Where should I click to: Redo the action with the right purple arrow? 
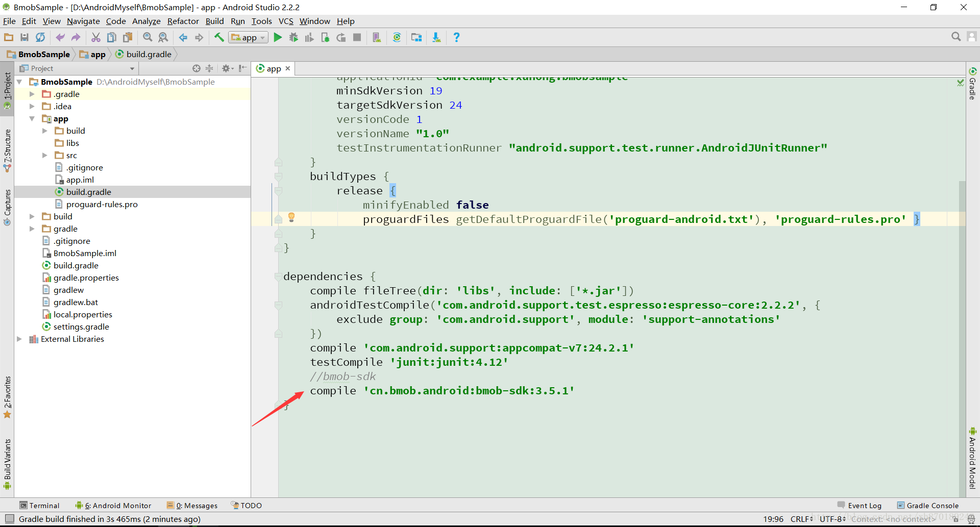pos(76,37)
